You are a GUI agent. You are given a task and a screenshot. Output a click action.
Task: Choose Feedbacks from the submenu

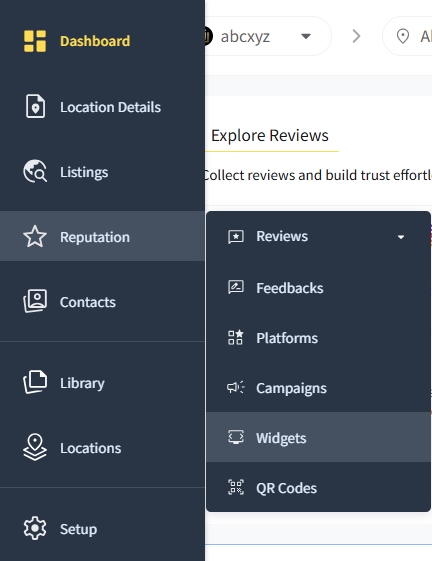pyautogui.click(x=318, y=288)
